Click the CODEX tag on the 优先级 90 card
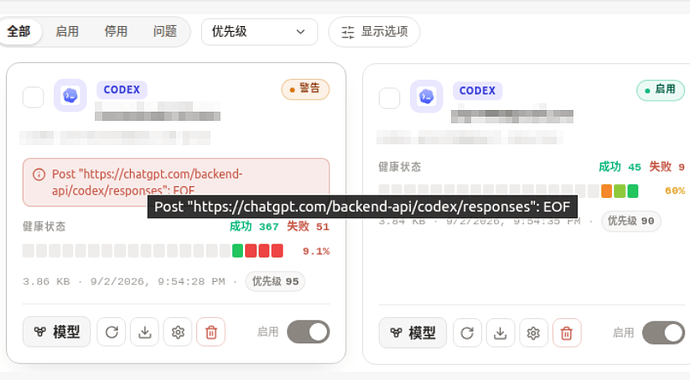Image resolution: width=690 pixels, height=380 pixels. [477, 91]
